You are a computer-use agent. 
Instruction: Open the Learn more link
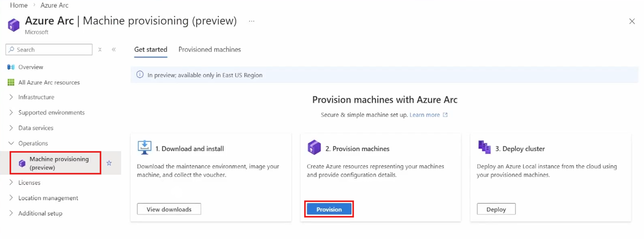(425, 115)
